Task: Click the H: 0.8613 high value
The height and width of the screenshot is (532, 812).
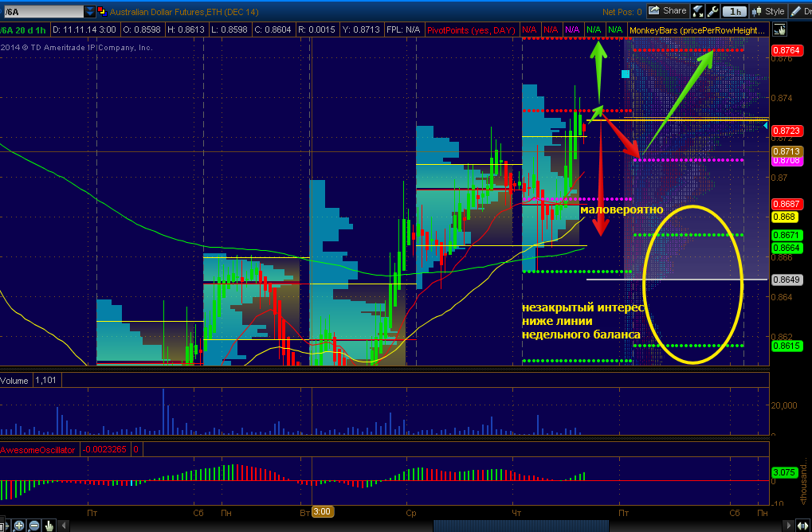Action: pos(186,30)
